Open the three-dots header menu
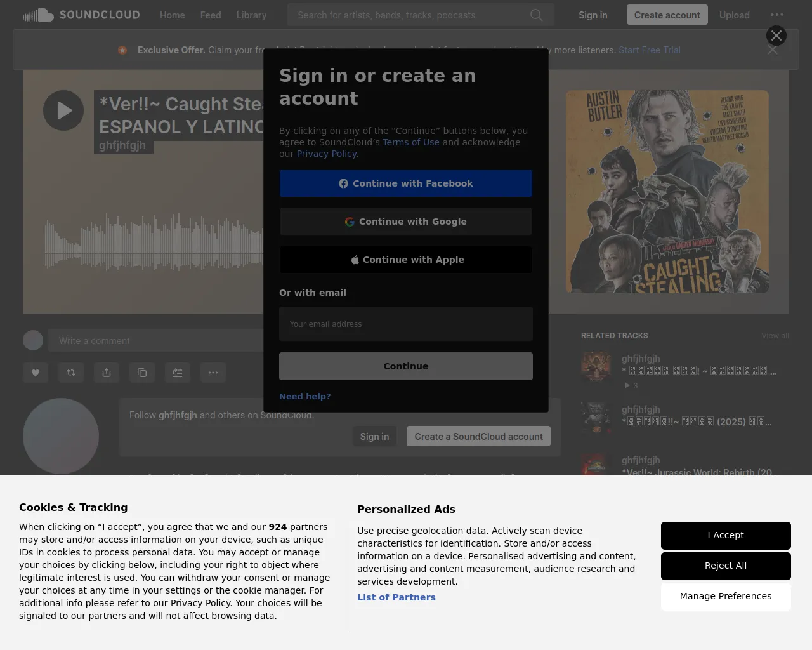This screenshot has width=812, height=650. coord(776,15)
